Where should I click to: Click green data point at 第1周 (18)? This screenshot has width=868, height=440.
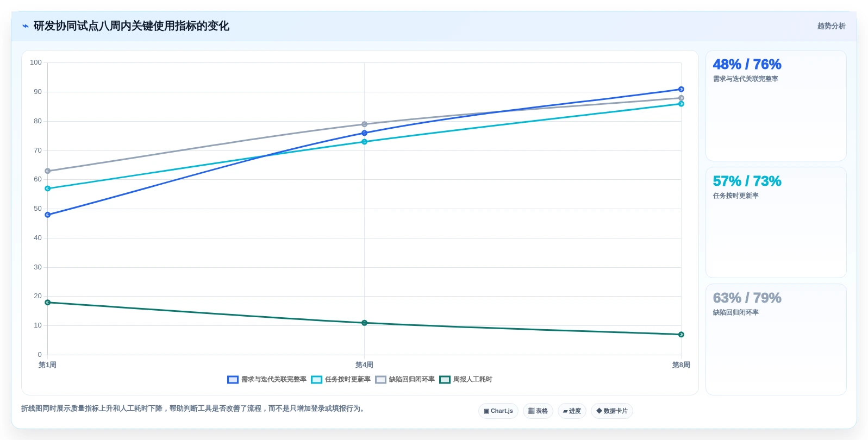(48, 303)
